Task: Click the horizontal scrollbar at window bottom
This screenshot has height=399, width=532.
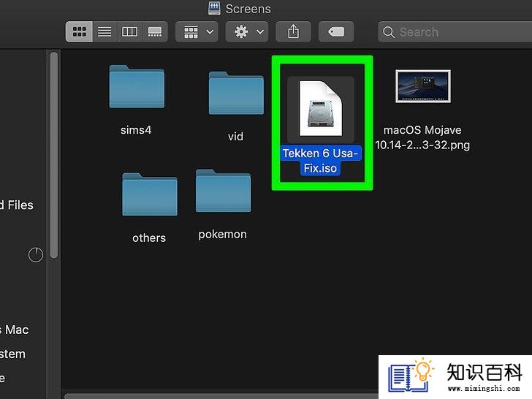Action: pos(221,396)
